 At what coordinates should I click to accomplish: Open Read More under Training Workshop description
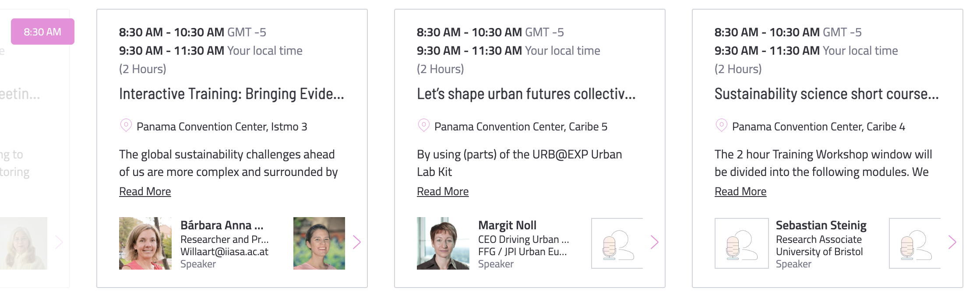[x=740, y=191]
